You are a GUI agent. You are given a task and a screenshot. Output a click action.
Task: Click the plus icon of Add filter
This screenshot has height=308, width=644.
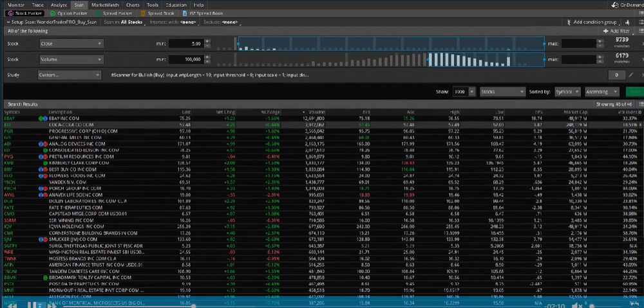click(x=605, y=31)
